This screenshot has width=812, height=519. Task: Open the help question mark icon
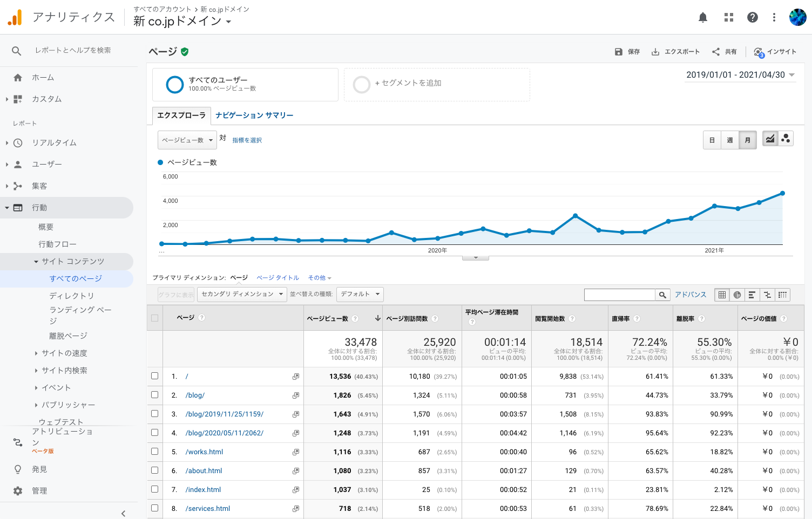click(753, 18)
